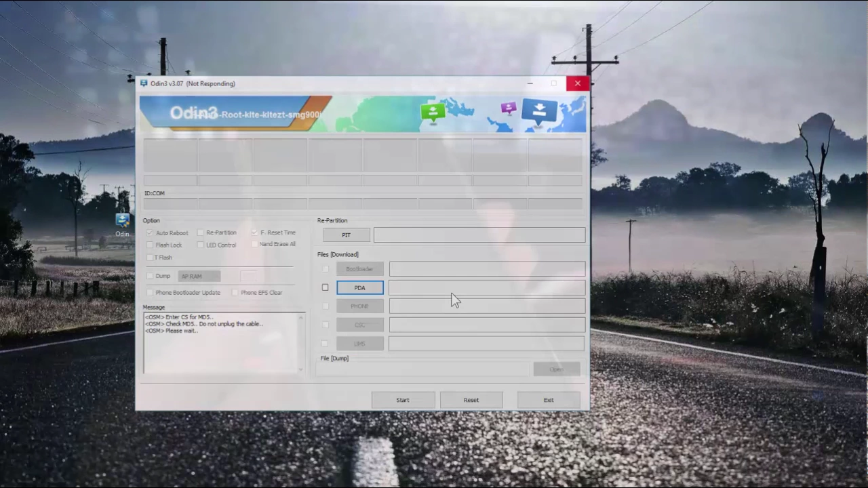Image resolution: width=868 pixels, height=488 pixels.
Task: Click the PIT file button
Action: tap(347, 235)
